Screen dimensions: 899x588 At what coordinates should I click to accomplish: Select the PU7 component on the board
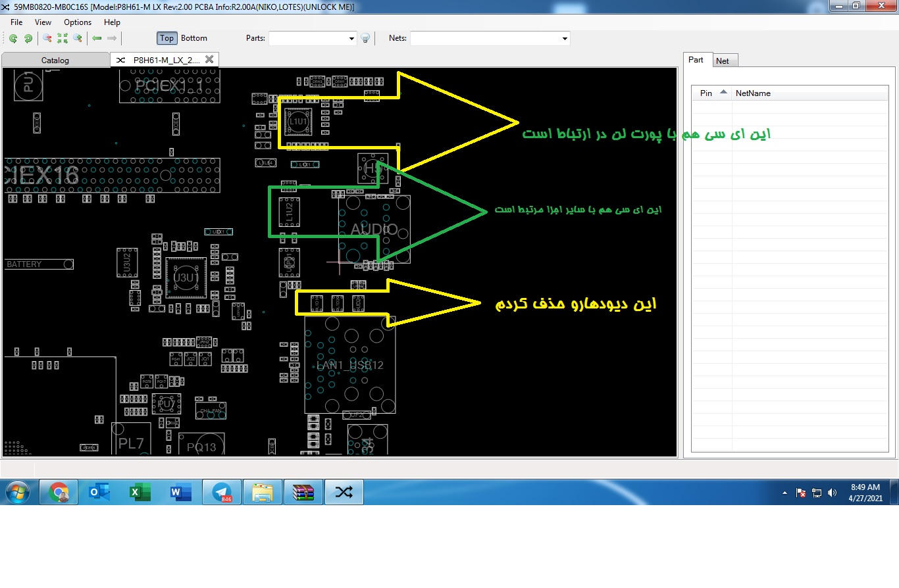[167, 404]
